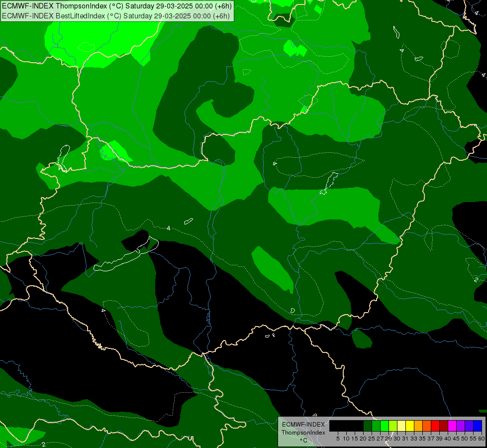The height and width of the screenshot is (448, 487).
Task: Select the orange 33-35 legend swatch
Action: 418,426
